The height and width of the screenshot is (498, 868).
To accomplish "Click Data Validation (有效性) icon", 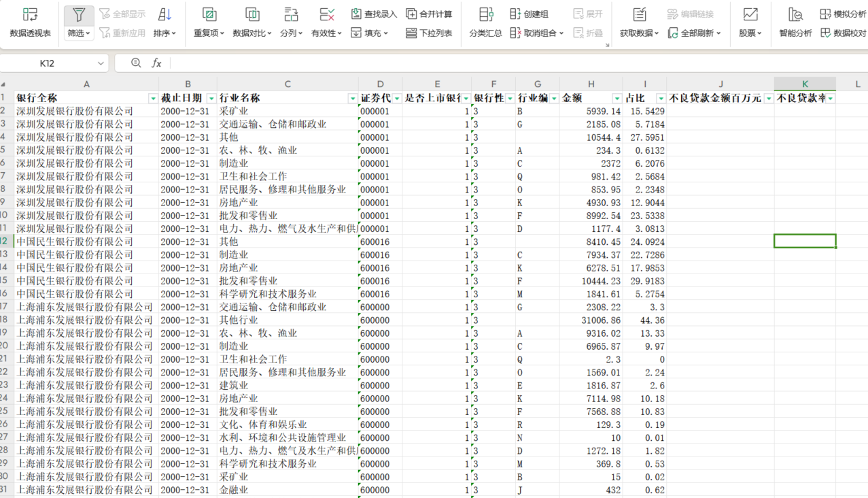I will tap(327, 14).
